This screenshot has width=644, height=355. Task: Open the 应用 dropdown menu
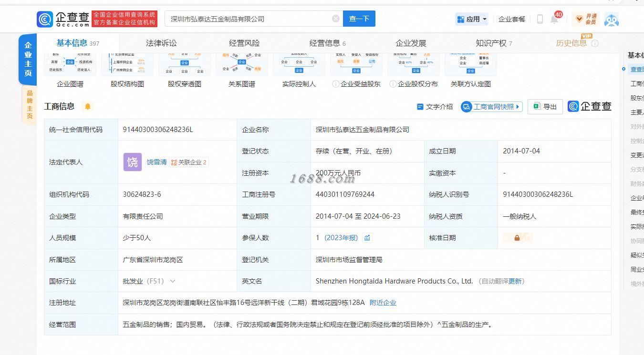coord(472,19)
